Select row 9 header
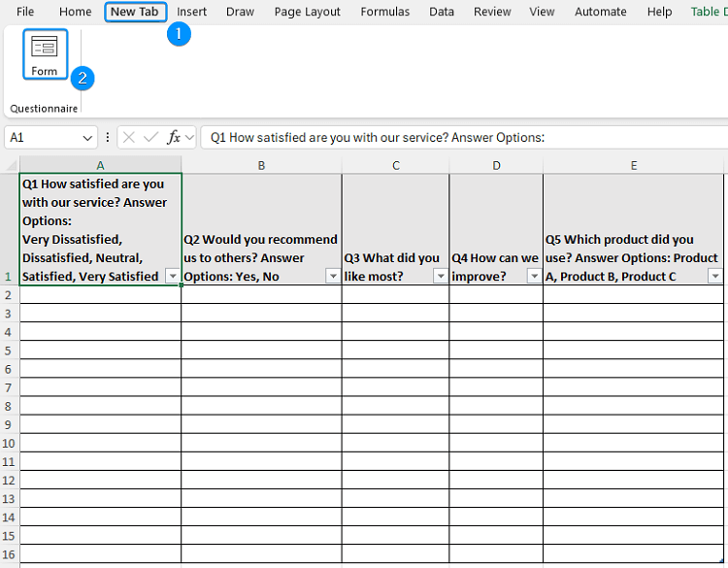Viewport: 728px width, 568px height. click(x=10, y=424)
